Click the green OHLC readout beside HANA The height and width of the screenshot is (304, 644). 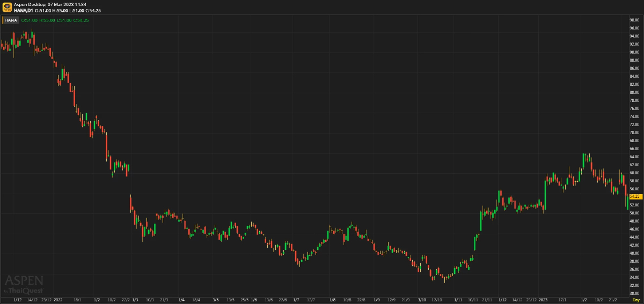coord(55,20)
